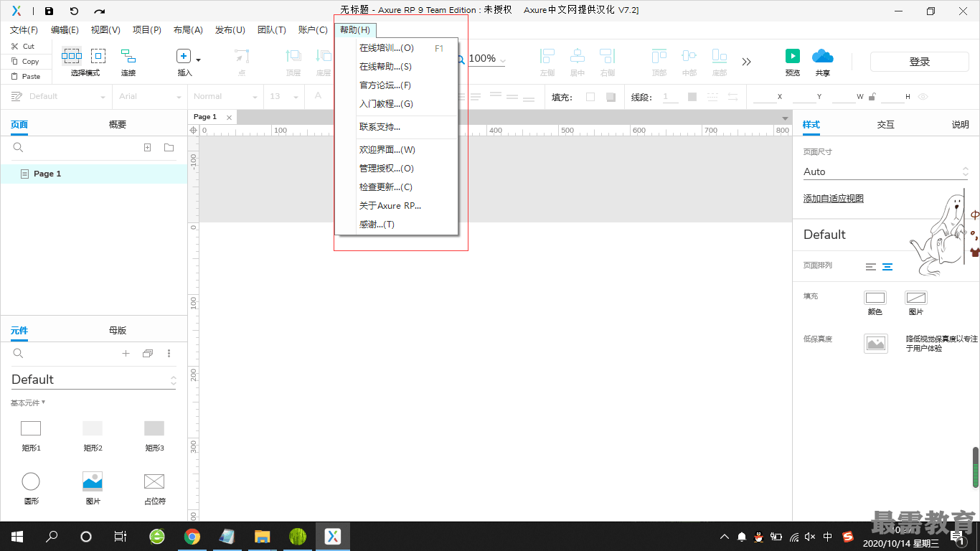The height and width of the screenshot is (551, 980).
Task: Click the plus icon in 元件 panel
Action: coord(126,353)
